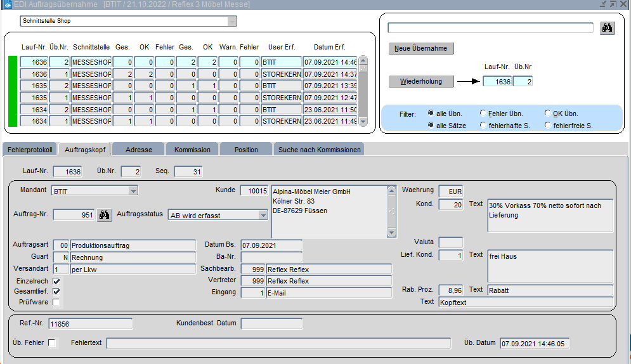Open the Auftragsstatus dropdown
This screenshot has height=364, width=631.
click(263, 216)
